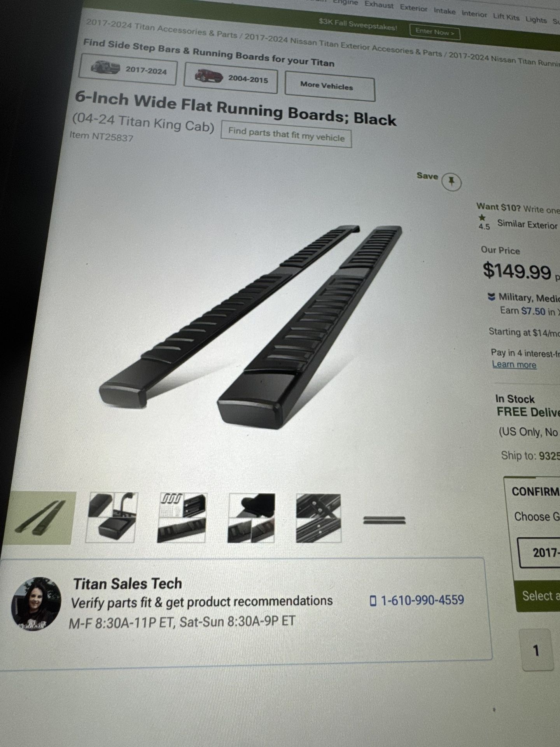
Task: Click Find parts that fit my vehicle
Action: point(286,135)
